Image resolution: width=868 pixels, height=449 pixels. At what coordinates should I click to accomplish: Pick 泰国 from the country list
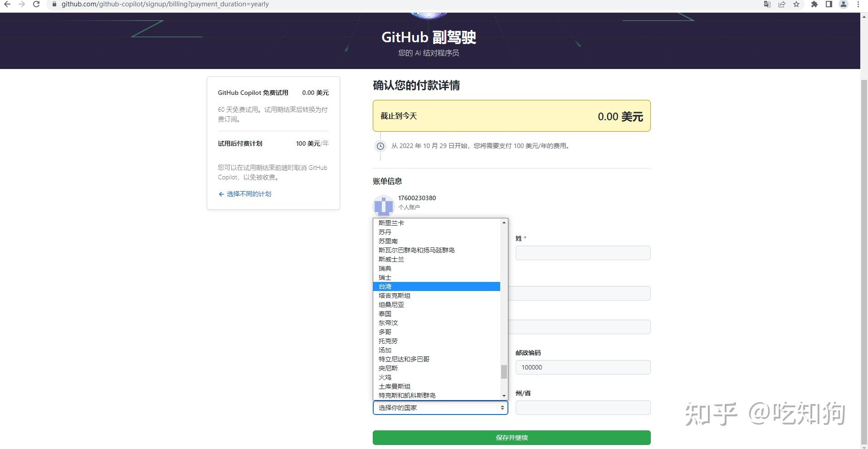pos(437,314)
